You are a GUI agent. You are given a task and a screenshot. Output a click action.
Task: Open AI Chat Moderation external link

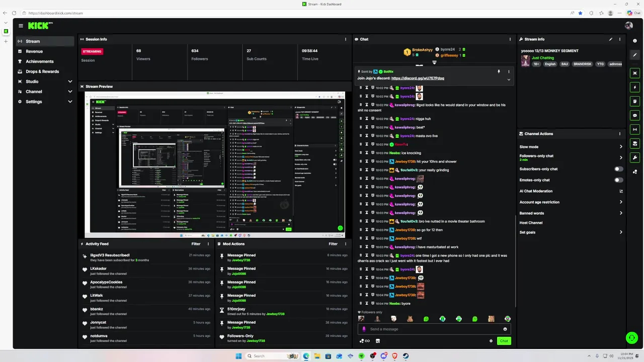[x=621, y=191]
